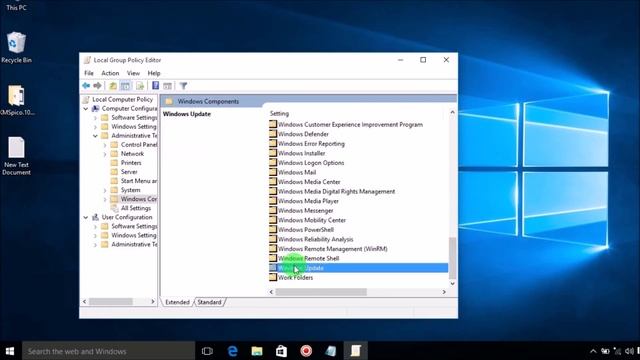Open the Action menu

pos(110,73)
